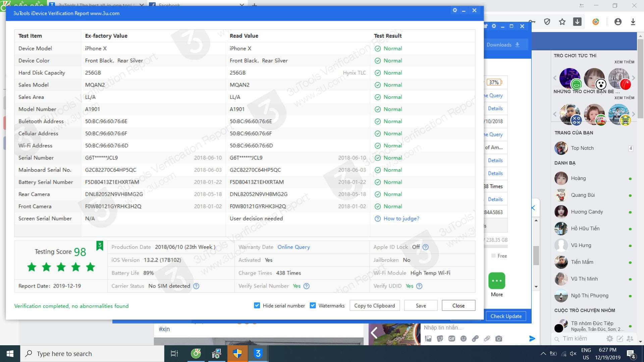
Task: Save the verification report
Action: point(421,305)
